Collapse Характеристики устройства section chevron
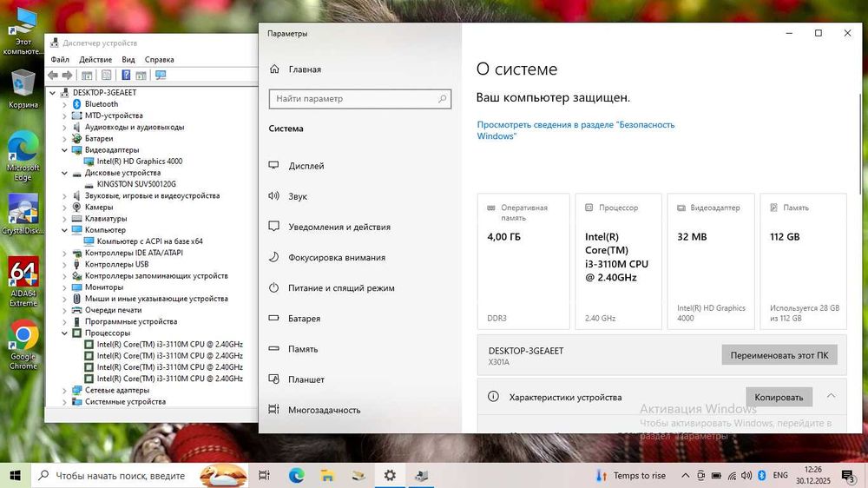 [831, 396]
